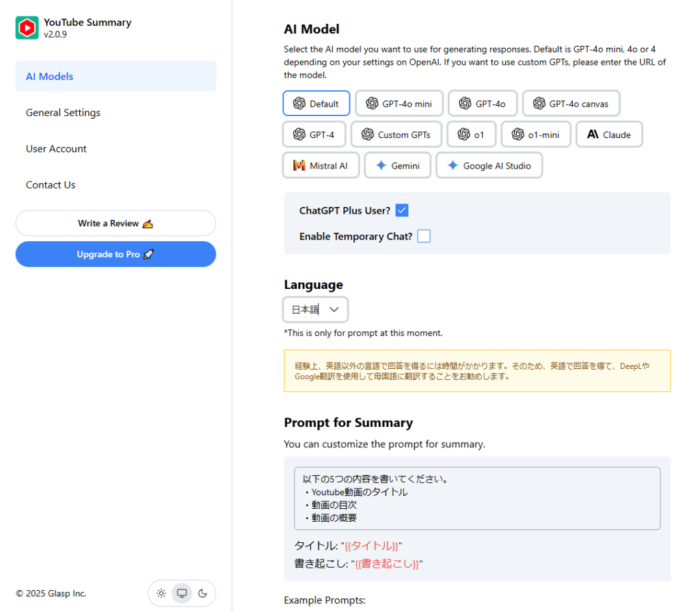Image resolution: width=700 pixels, height=612 pixels.
Task: Open the Language dropdown showing 日本語
Action: tap(315, 309)
